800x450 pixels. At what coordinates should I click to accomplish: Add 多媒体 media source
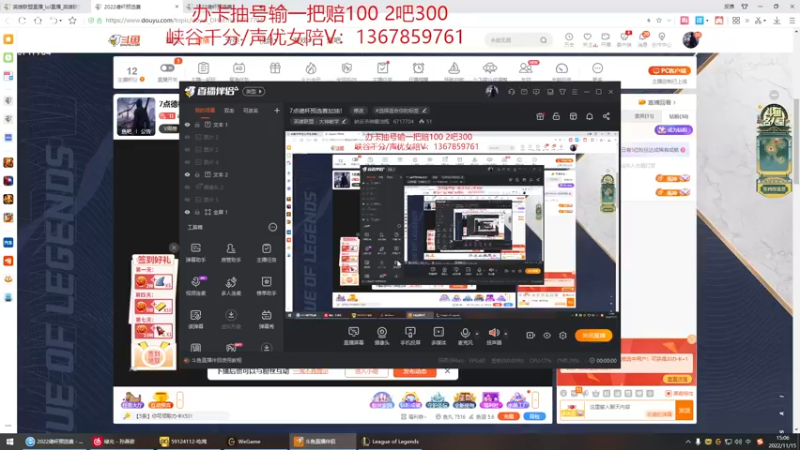pos(438,336)
